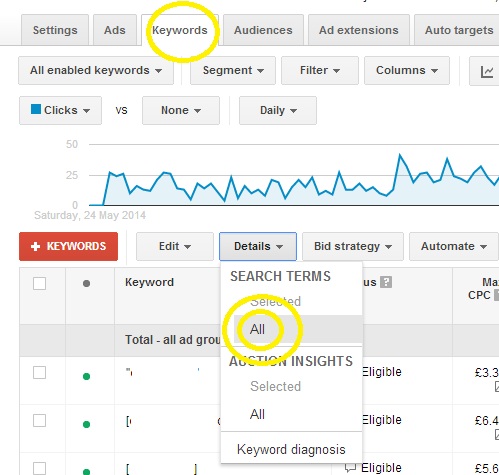499x475 pixels.
Task: Click the red + KEYWORDS button
Action: pyautogui.click(x=68, y=246)
